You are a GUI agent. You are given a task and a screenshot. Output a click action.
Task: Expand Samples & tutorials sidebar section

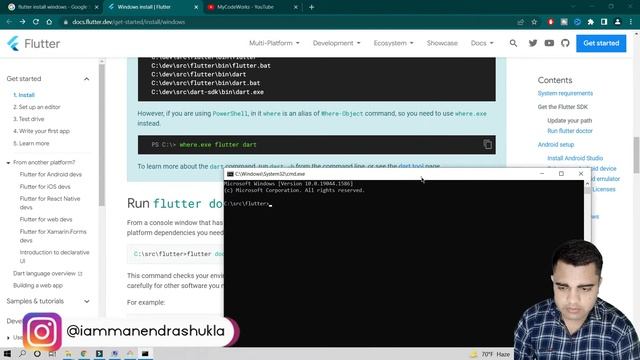(x=87, y=301)
